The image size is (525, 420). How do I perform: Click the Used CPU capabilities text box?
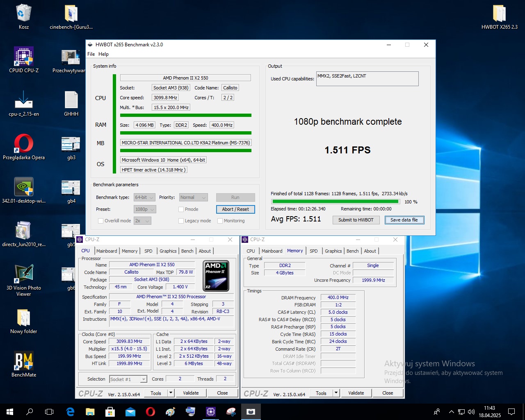pos(367,79)
